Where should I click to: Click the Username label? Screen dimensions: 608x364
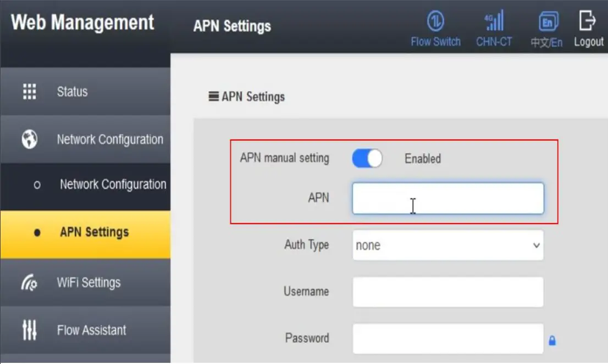306,291
